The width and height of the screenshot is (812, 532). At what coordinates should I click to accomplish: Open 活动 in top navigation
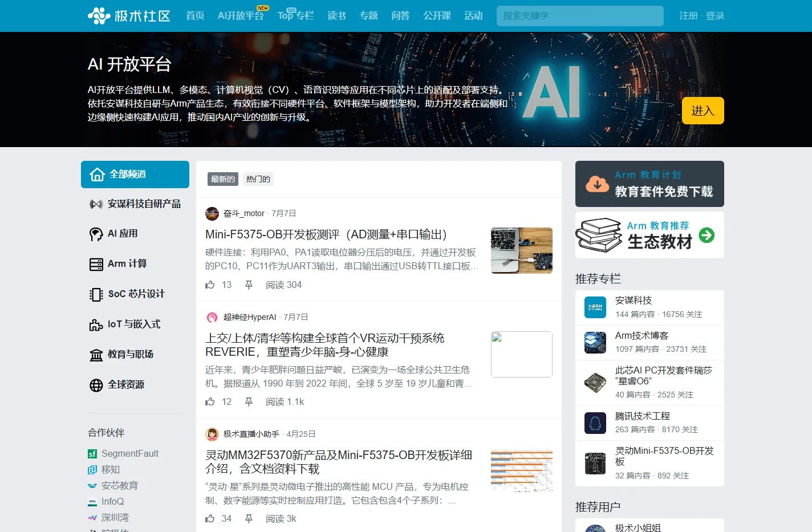[x=473, y=15]
